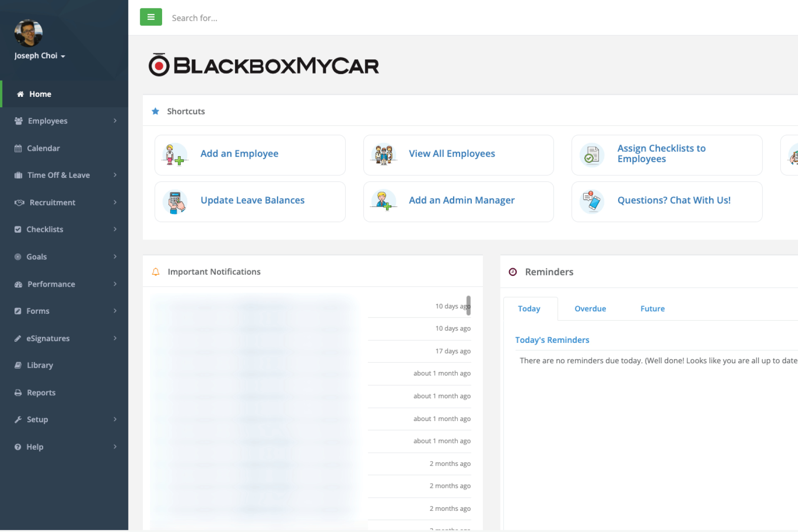Expand the Checklists chevron
Screen dimensions: 798x532
coord(115,229)
